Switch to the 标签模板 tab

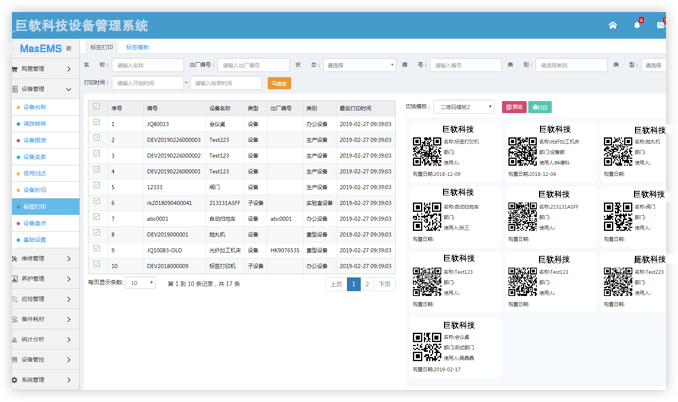click(137, 47)
